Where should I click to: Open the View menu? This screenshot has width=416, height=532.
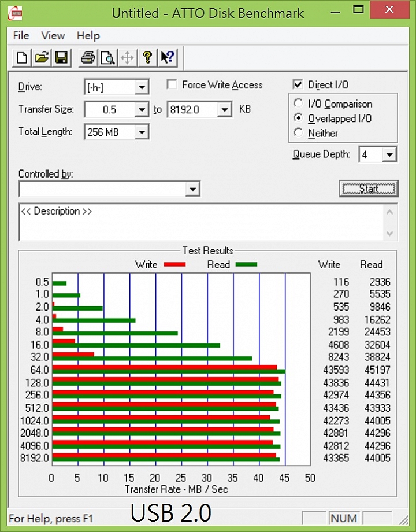point(53,35)
